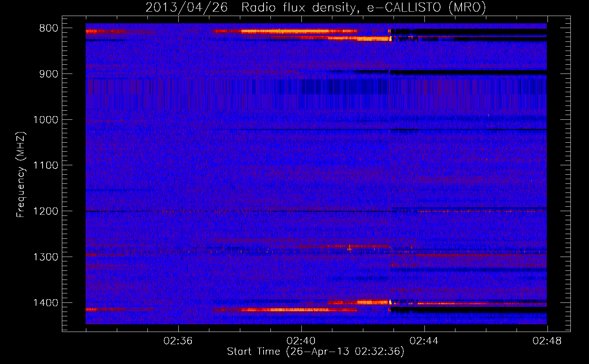Image resolution: width=589 pixels, height=364 pixels.
Task: Click the 'Start Time (26-Apr-13 02:32:36)' label
Action: pyautogui.click(x=316, y=352)
